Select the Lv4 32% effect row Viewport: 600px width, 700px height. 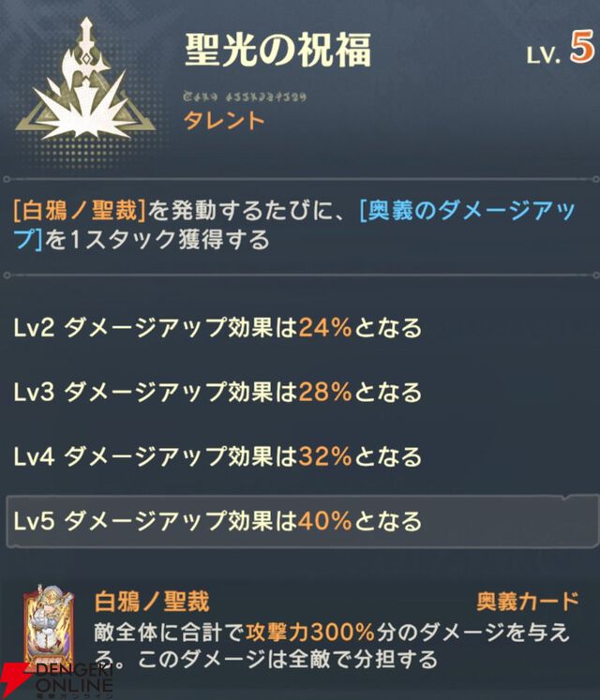pos(217,456)
